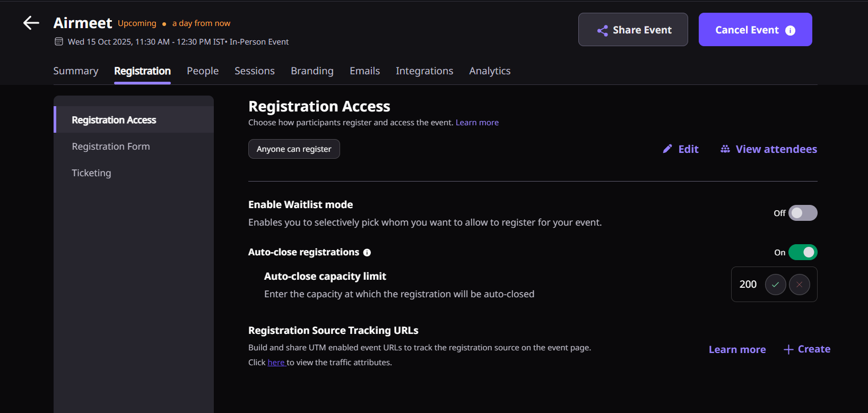The width and height of the screenshot is (868, 413).
Task: Switch to the People tab
Action: pos(203,71)
